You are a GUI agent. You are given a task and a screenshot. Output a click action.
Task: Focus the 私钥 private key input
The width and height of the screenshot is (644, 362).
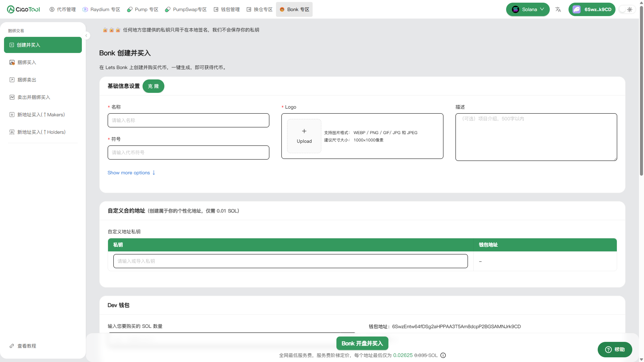click(290, 261)
